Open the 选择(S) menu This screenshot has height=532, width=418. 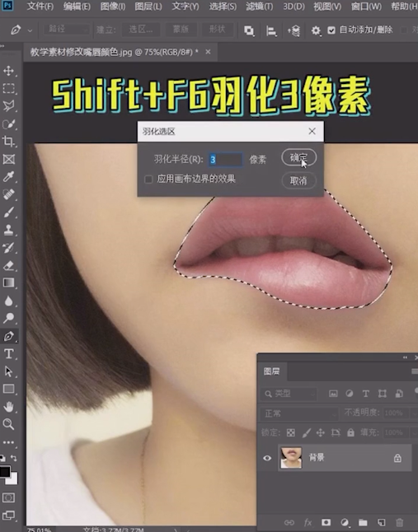223,7
